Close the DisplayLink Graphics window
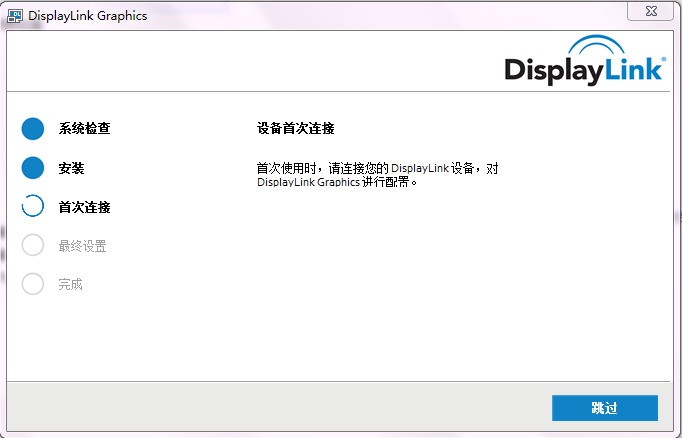Viewport: 682px width, 438px height. tap(650, 11)
